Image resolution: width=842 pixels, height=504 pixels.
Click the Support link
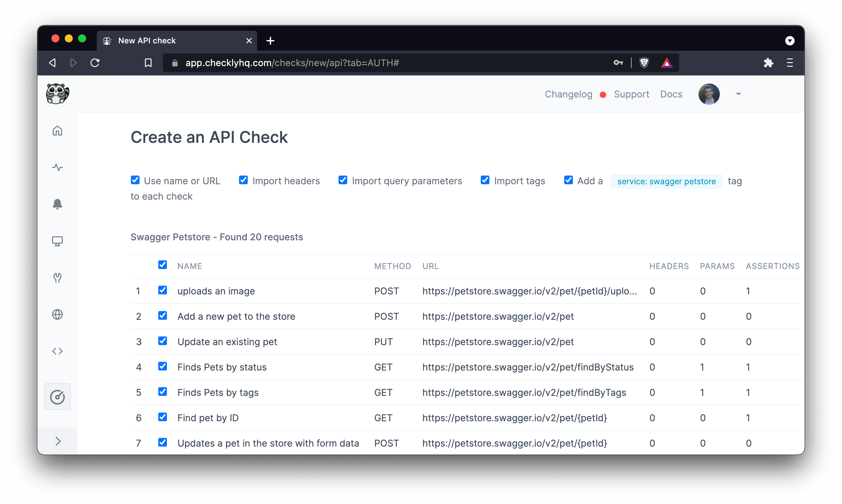[631, 94]
